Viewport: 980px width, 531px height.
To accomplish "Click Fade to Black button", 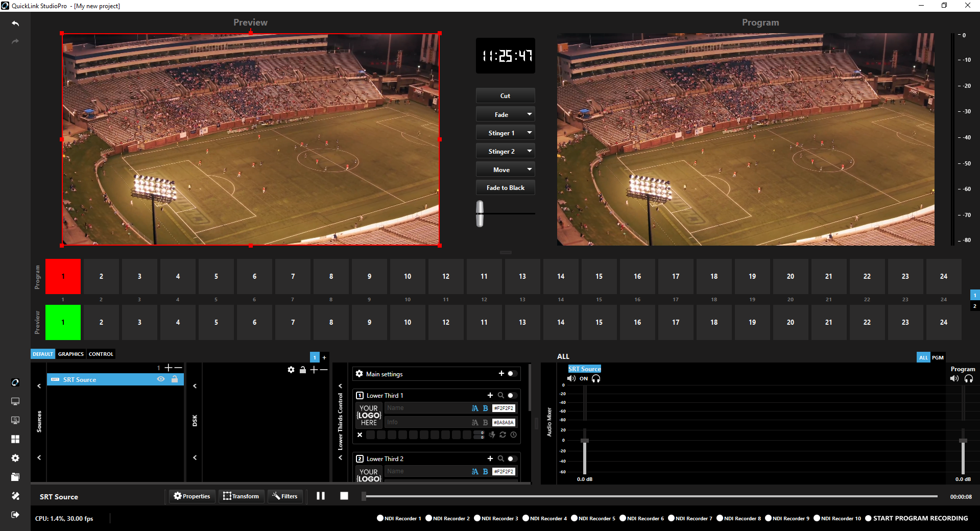I will (x=506, y=187).
